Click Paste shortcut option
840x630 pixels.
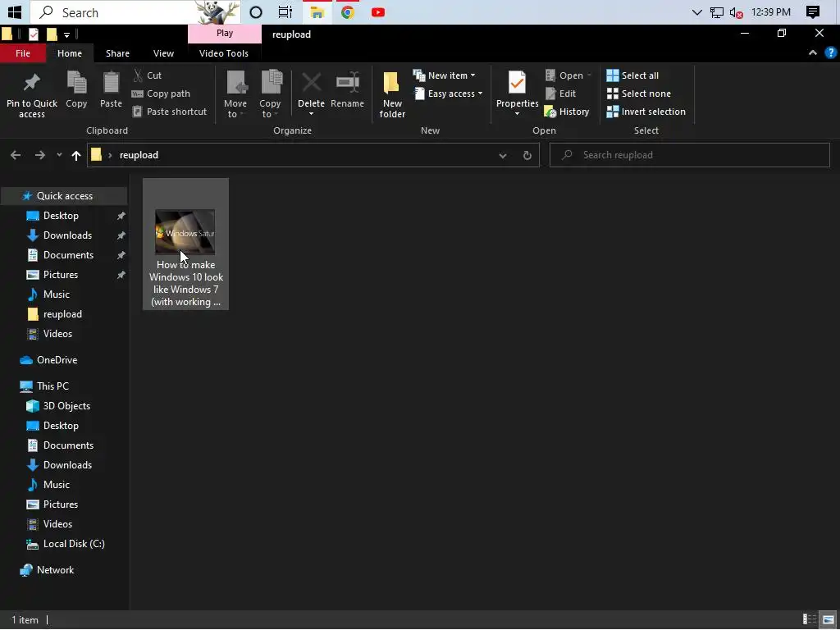(170, 112)
